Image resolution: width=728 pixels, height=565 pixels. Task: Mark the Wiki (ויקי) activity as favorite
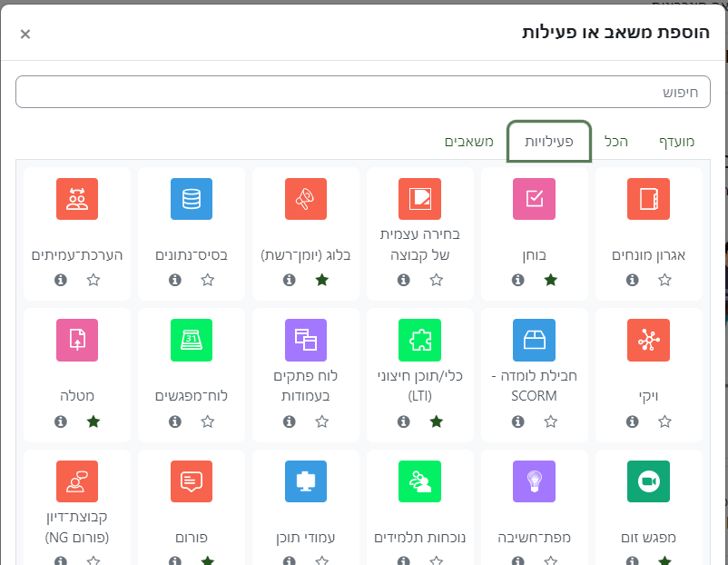[x=665, y=421]
